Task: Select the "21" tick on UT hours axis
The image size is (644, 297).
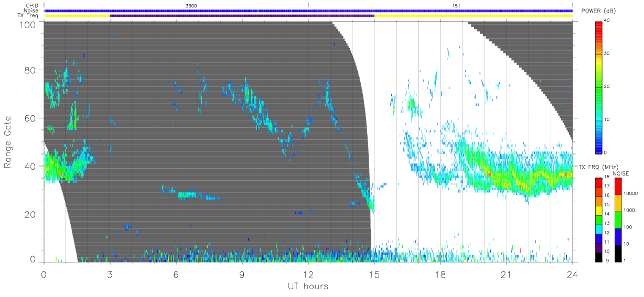Action: [506, 274]
